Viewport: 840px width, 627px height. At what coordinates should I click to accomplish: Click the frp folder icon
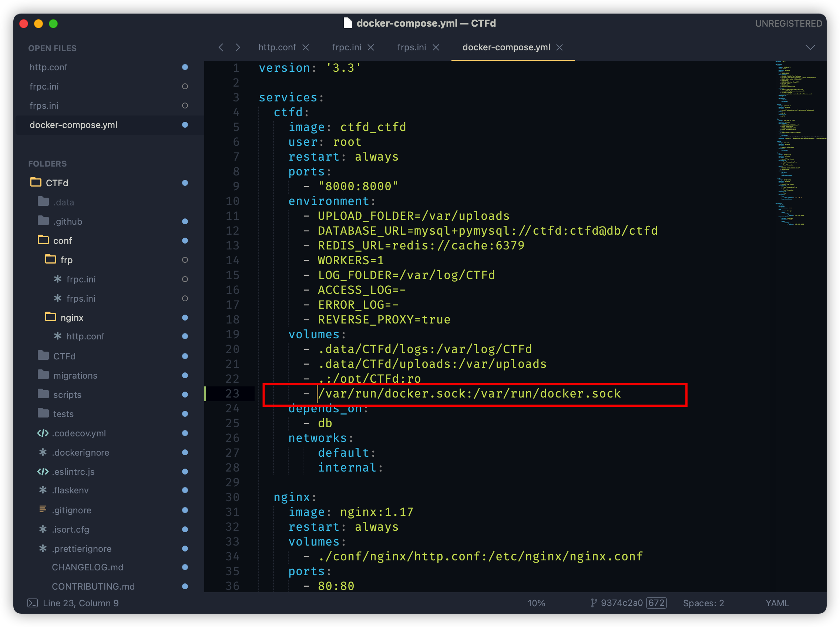point(50,259)
